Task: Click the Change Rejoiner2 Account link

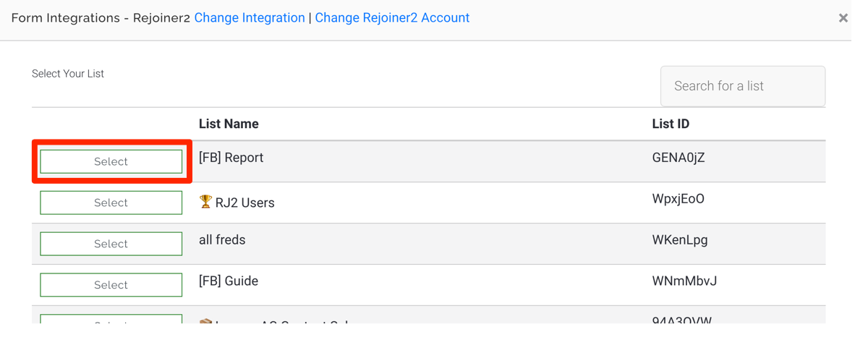Action: pyautogui.click(x=392, y=18)
